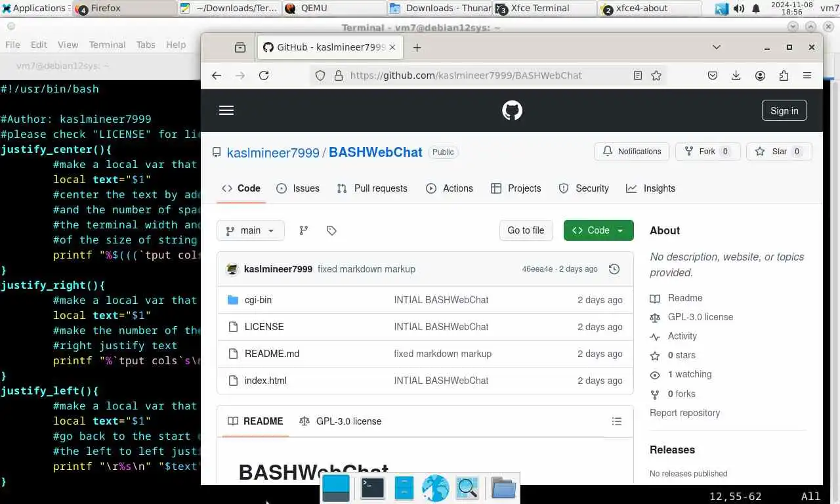Open the BASHWebChat repository name link
This screenshot has height=504, width=840.
click(x=375, y=152)
